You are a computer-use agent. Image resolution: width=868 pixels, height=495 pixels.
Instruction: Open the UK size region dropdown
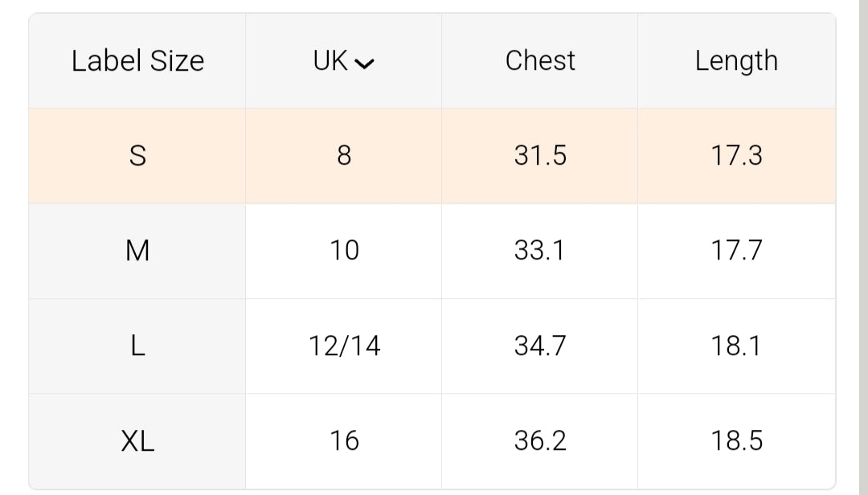coord(344,62)
